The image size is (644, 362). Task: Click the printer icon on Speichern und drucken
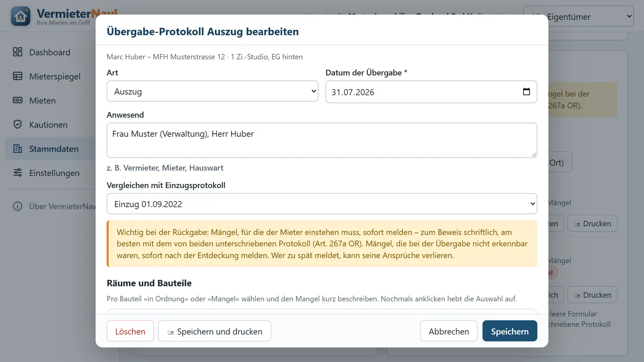(171, 332)
